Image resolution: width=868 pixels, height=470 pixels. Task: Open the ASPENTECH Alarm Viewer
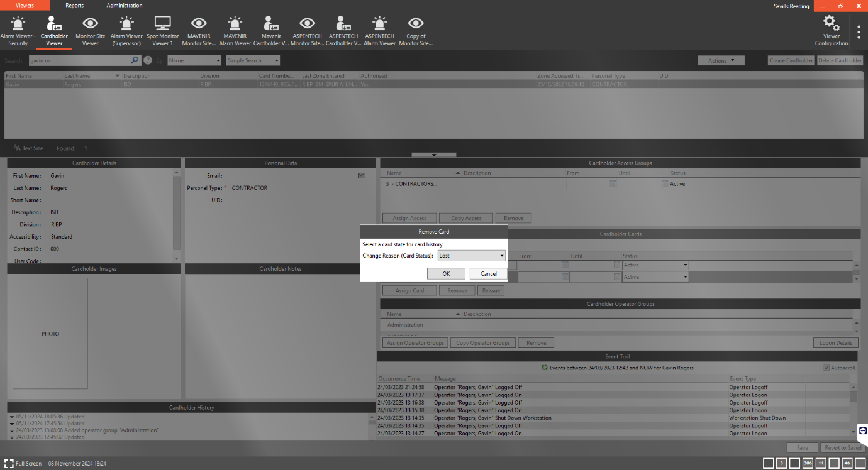(379, 31)
